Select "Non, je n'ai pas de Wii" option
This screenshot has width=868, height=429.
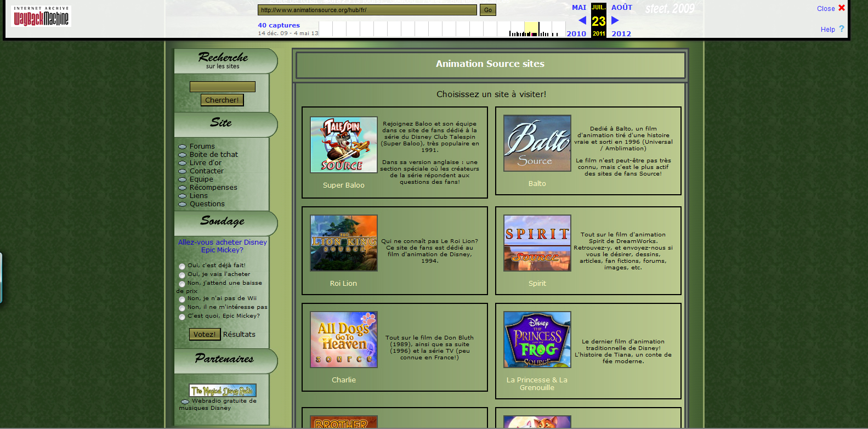click(182, 300)
